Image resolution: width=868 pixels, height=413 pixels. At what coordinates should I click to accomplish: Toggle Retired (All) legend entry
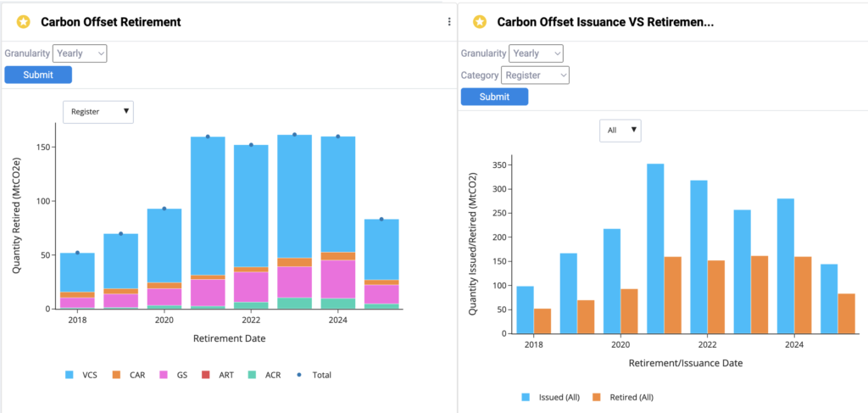click(622, 397)
